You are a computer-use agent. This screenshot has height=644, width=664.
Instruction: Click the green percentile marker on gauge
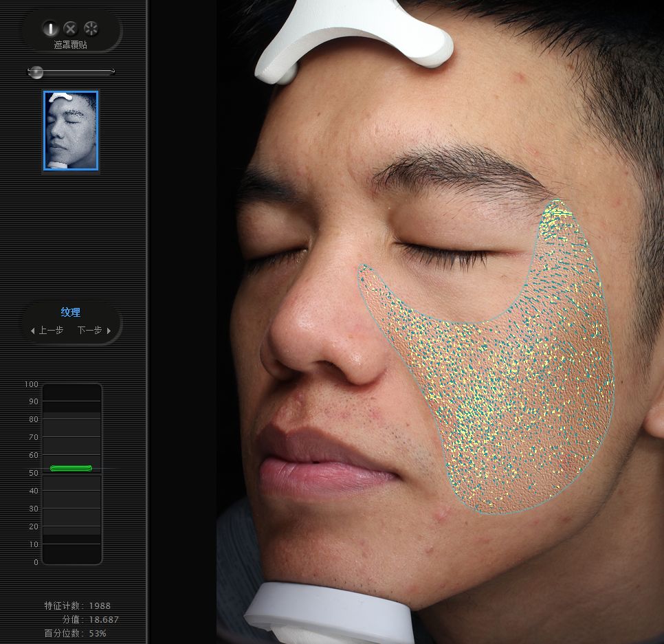click(x=71, y=468)
